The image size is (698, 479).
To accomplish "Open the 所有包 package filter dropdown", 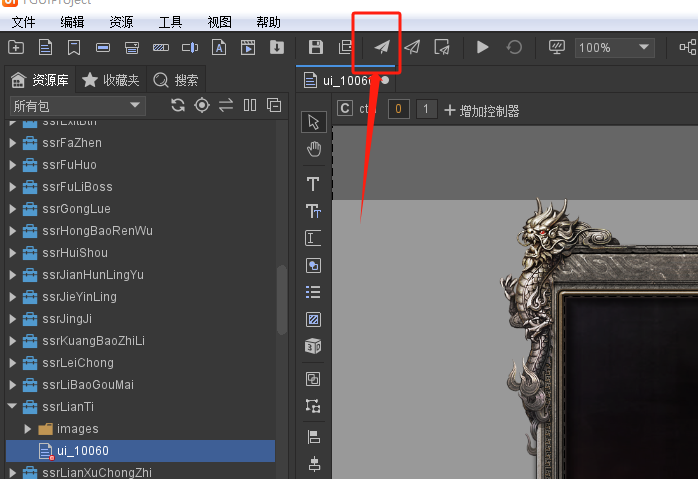I will point(77,106).
